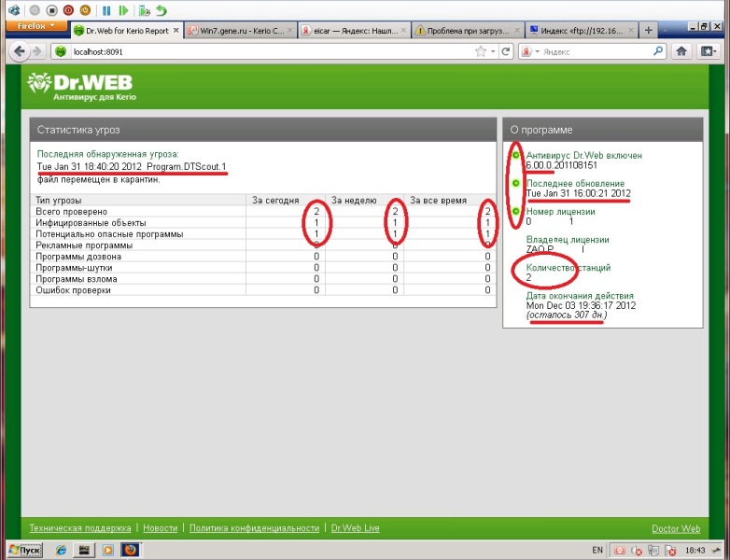Screen dimensions: 730x560
Task: Close the Индекс ftp tab
Action: [631, 30]
